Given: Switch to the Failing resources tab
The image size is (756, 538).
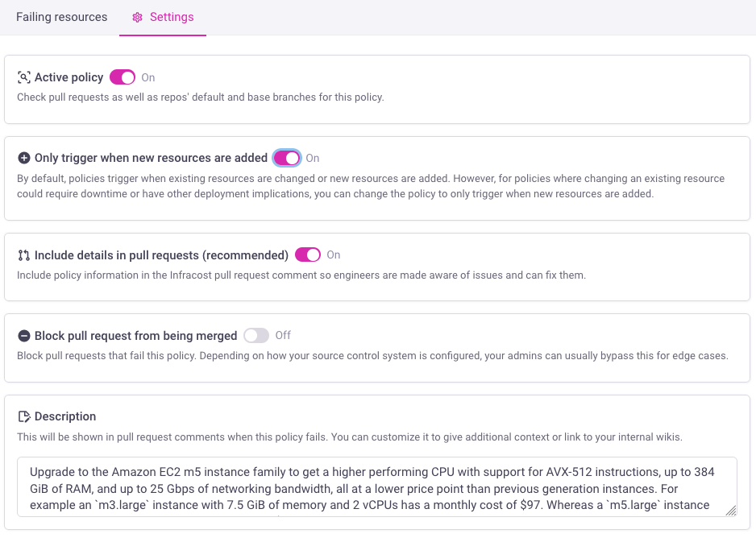Looking at the screenshot, I should pos(62,17).
